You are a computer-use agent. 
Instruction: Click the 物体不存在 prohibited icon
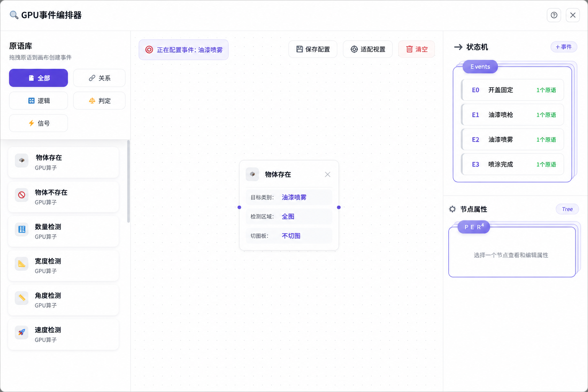pyautogui.click(x=22, y=195)
